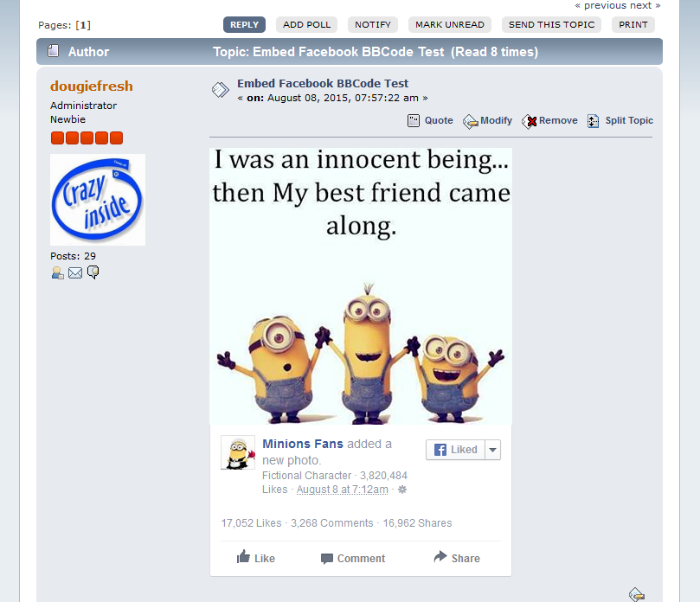
Task: Go to previous topic link
Action: click(605, 5)
